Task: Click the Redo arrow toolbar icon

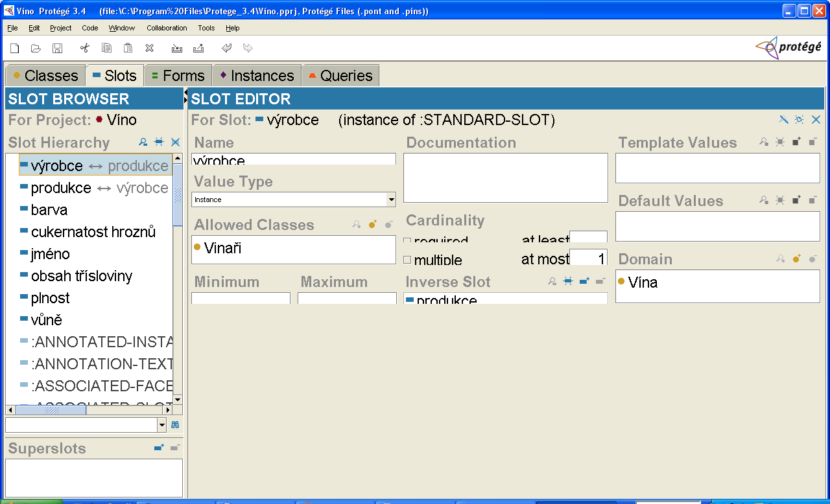Action: 248,48
